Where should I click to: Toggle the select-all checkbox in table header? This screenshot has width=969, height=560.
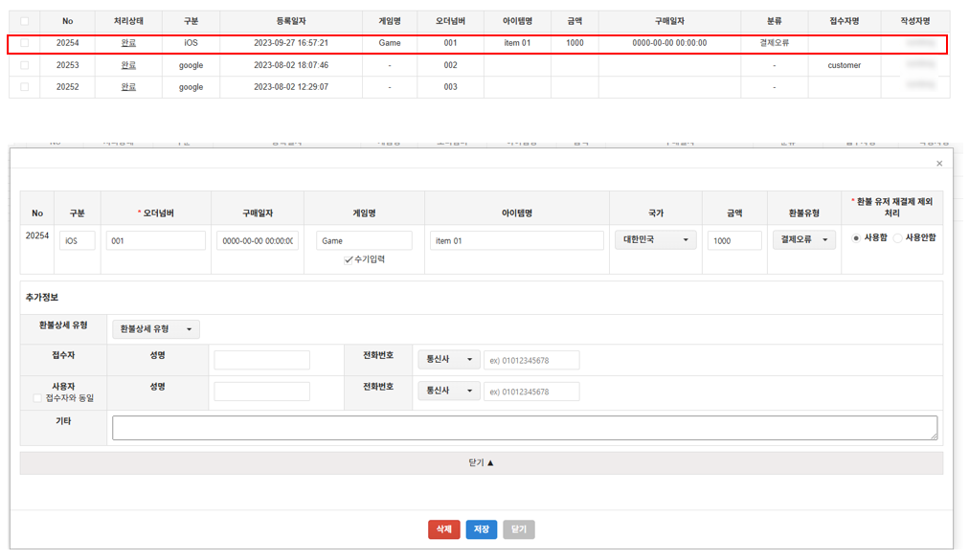click(x=24, y=21)
